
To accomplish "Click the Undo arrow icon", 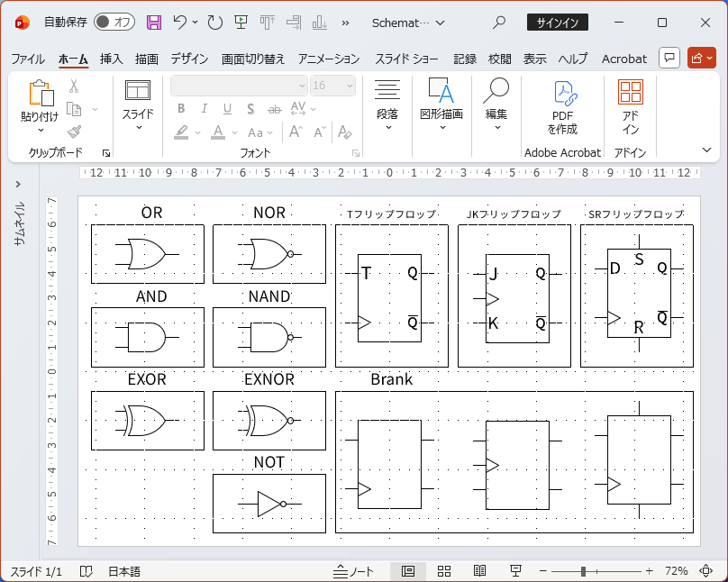I will click(180, 22).
